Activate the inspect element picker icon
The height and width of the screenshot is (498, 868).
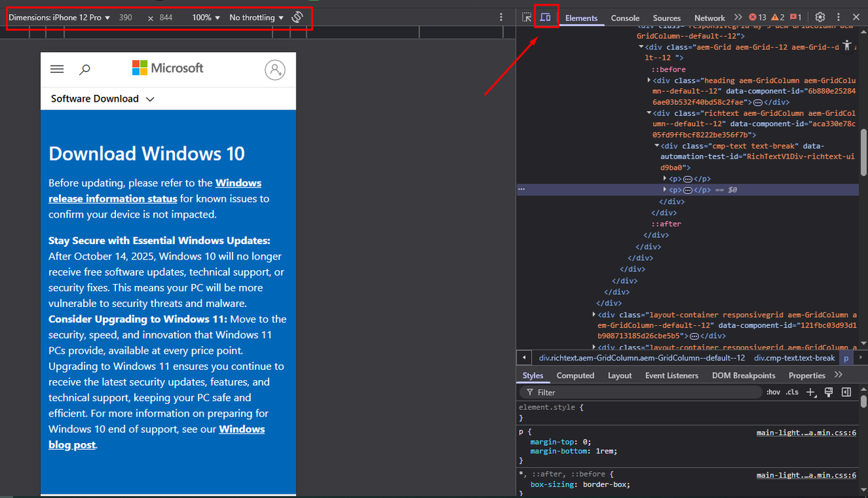coord(526,18)
